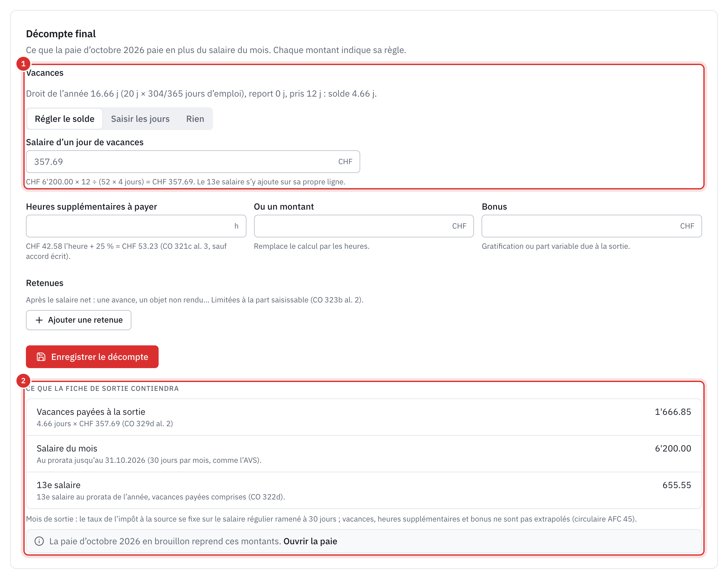Open the Ouvrir la paie link
The height and width of the screenshot is (579, 728).
310,541
